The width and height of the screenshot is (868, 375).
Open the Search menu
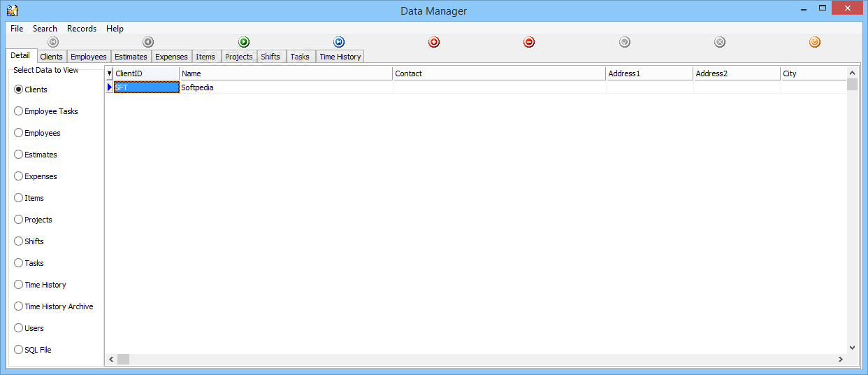coord(45,29)
